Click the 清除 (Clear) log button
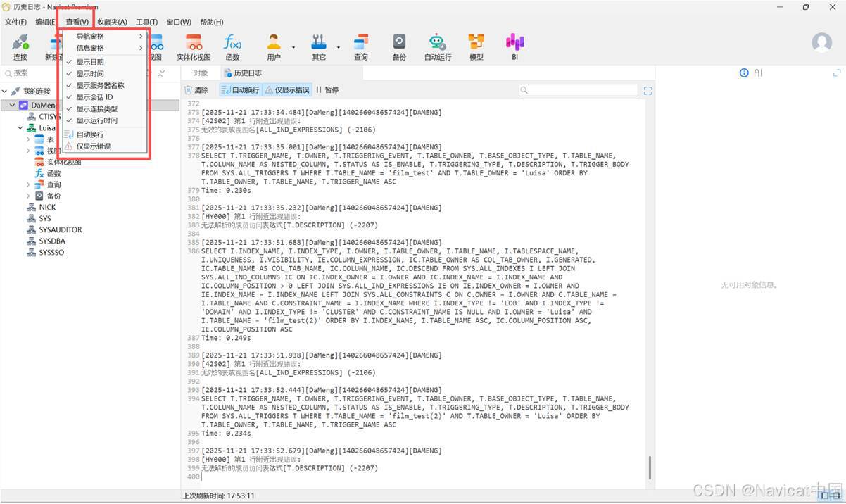 click(196, 90)
